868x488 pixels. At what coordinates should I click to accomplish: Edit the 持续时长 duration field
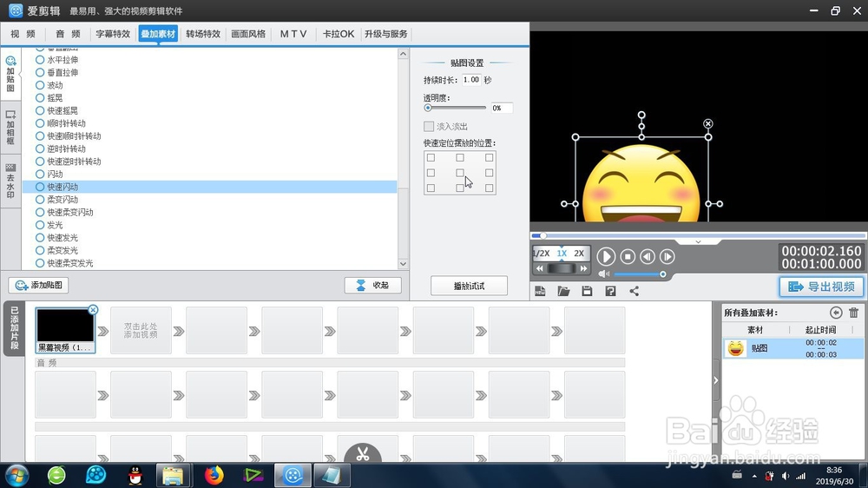[471, 80]
